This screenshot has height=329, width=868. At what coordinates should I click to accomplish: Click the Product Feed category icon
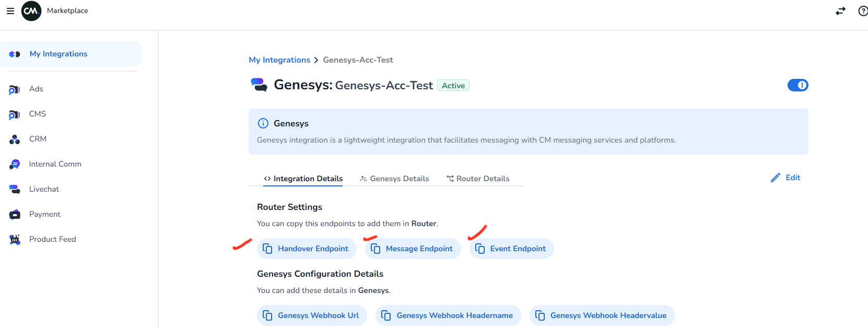coord(15,239)
